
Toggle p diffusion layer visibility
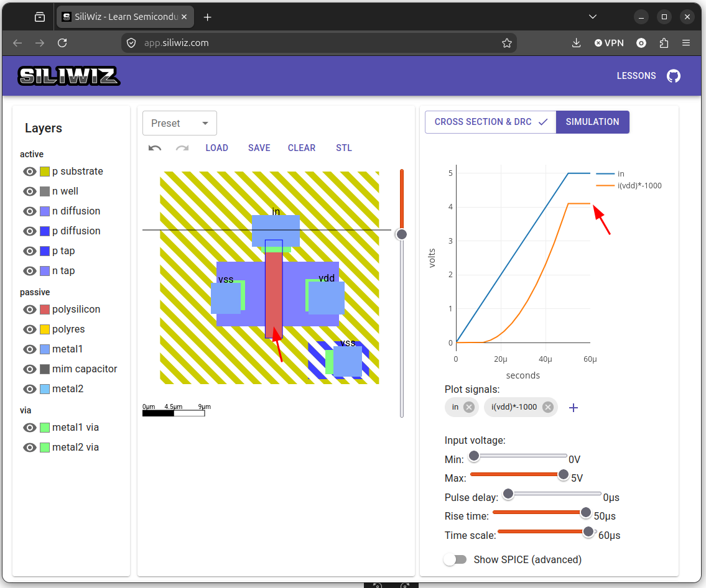[30, 231]
